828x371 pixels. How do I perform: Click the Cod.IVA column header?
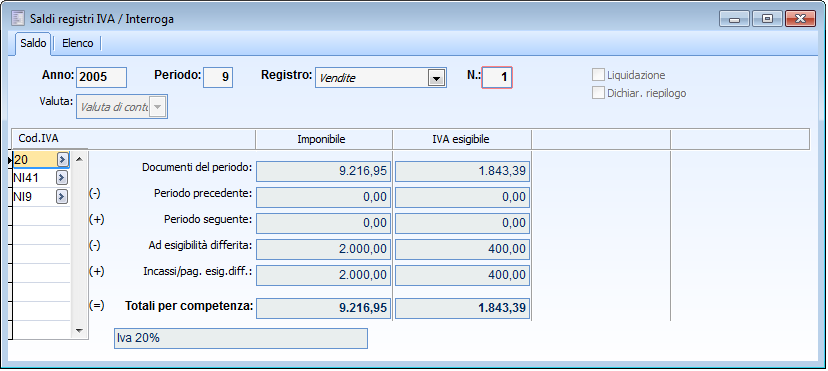tap(133, 139)
